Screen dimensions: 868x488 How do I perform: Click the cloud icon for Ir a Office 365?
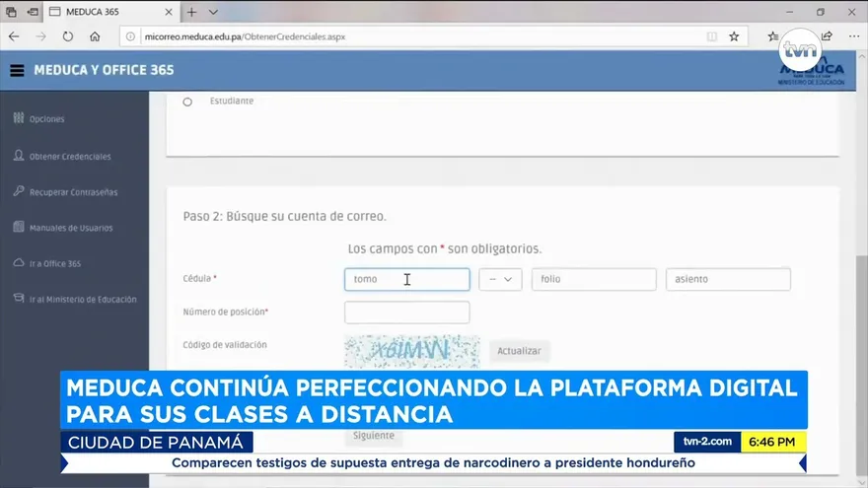coord(19,263)
